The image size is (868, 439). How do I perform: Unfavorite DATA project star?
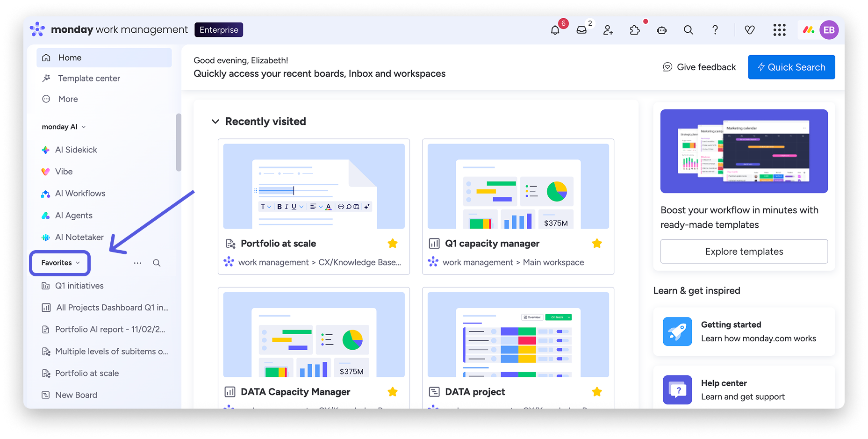[x=597, y=392]
